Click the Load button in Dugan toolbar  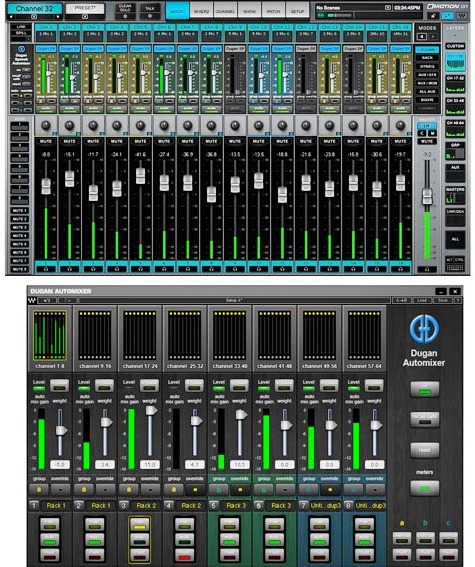422,300
